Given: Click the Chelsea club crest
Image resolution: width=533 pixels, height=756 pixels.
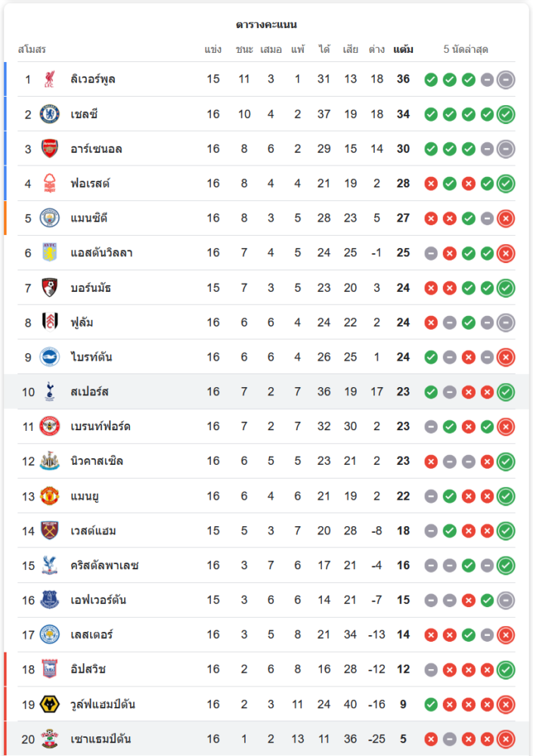Looking at the screenshot, I should pyautogui.click(x=50, y=114).
